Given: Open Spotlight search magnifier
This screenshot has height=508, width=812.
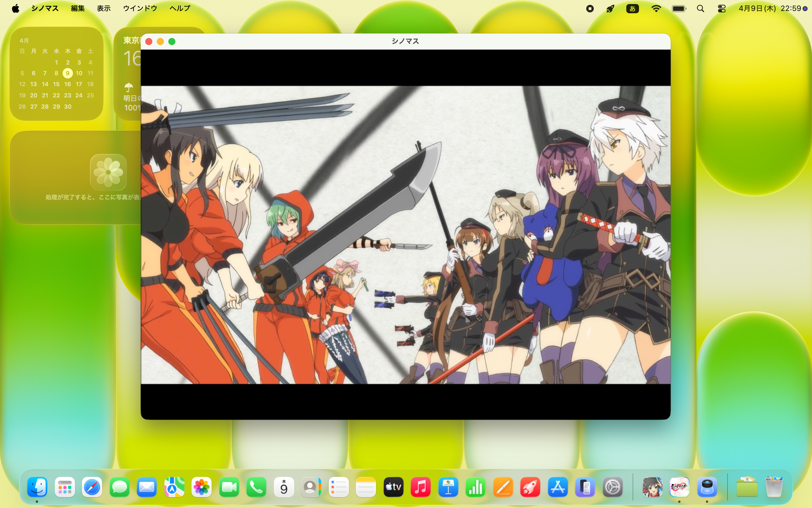Looking at the screenshot, I should pos(700,9).
